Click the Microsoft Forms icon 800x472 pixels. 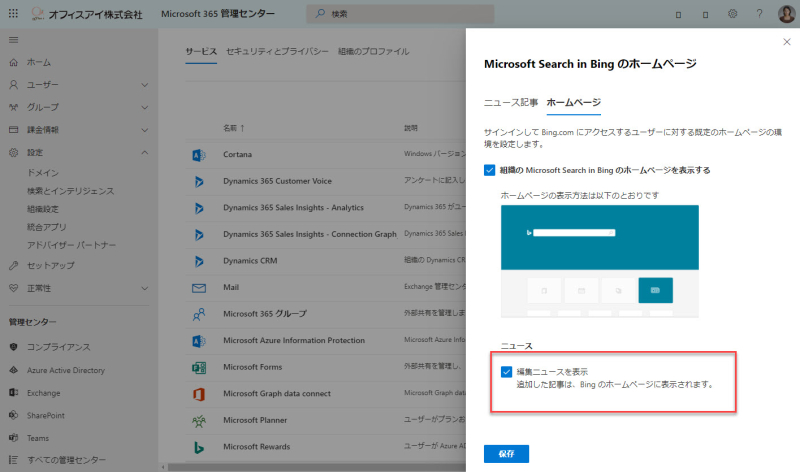pyautogui.click(x=199, y=367)
